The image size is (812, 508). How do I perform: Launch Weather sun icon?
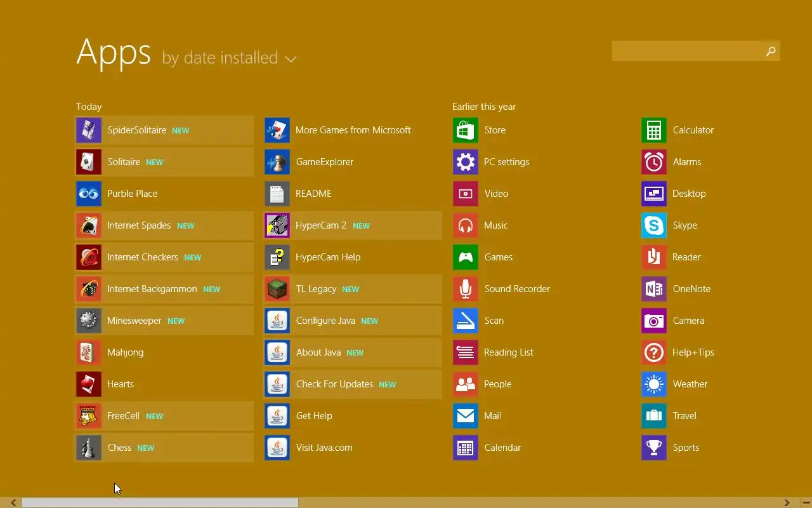point(654,384)
